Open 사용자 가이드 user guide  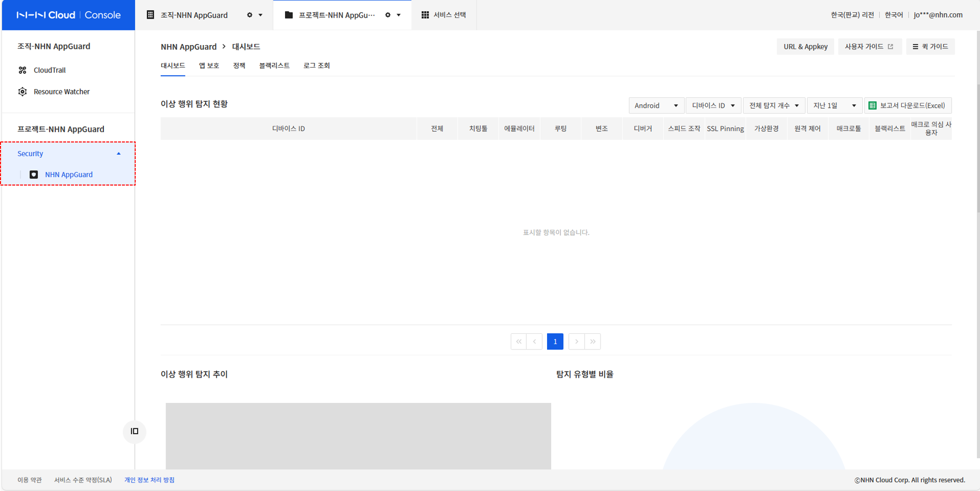pos(870,47)
